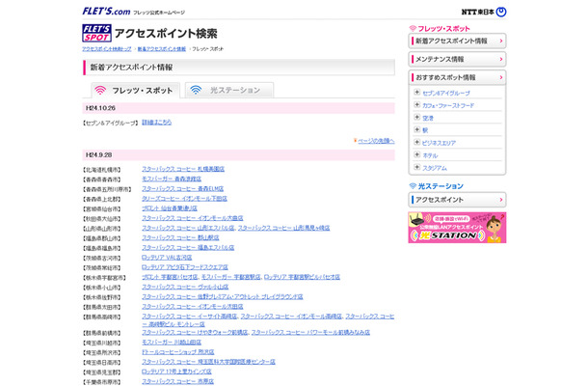The width and height of the screenshot is (588, 386).
Task: Click the FLET'S.com logo in the header
Action: coord(106,12)
